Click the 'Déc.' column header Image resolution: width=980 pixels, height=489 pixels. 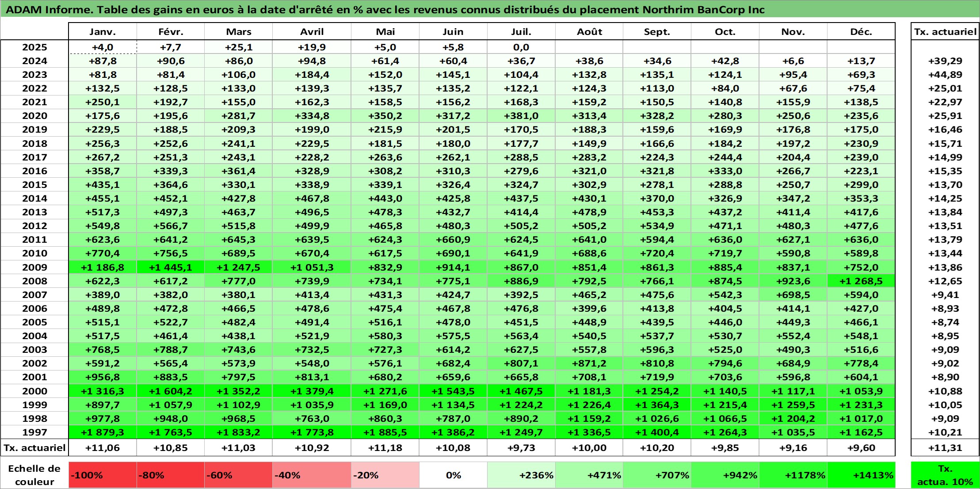click(x=861, y=32)
